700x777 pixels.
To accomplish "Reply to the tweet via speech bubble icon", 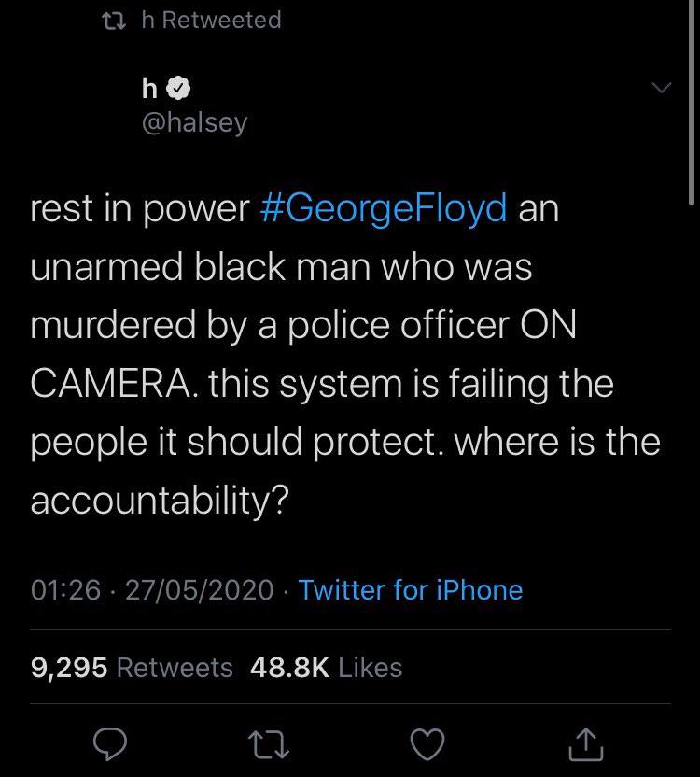I will click(x=110, y=742).
